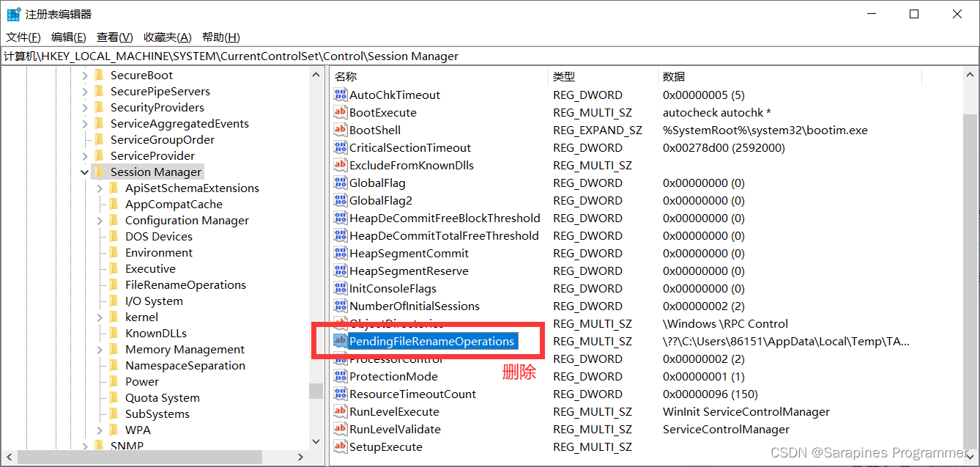Click the HeapDeCommitFreeBlockThreshold value icon
Image resolution: width=980 pixels, height=467 pixels.
pos(340,218)
